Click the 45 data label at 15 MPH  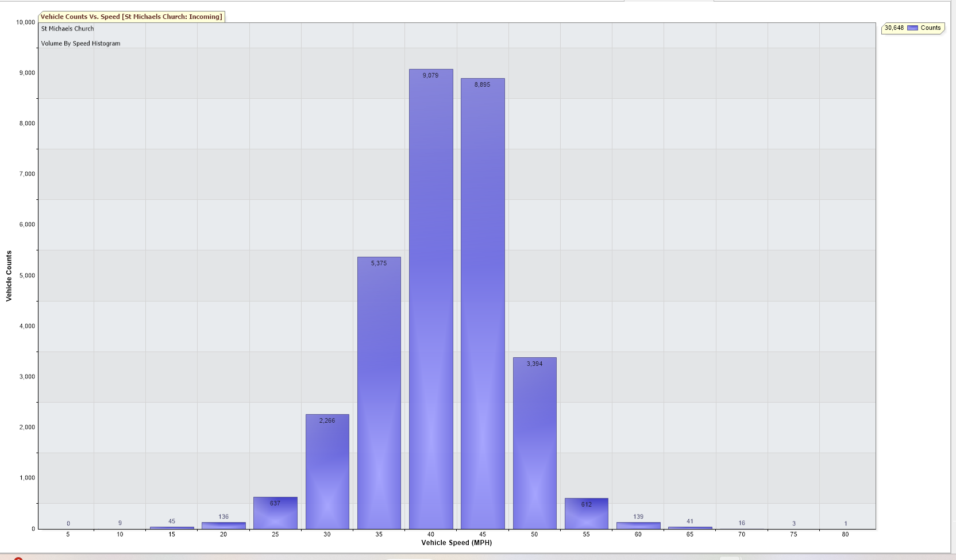(172, 522)
